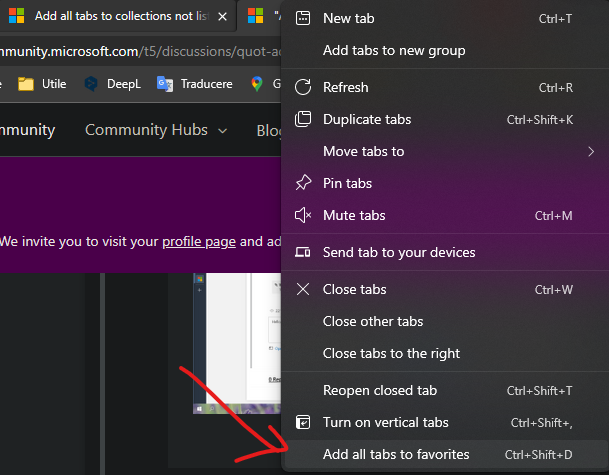
Task: Click the vertical tabs icon in the menu
Action: click(303, 422)
